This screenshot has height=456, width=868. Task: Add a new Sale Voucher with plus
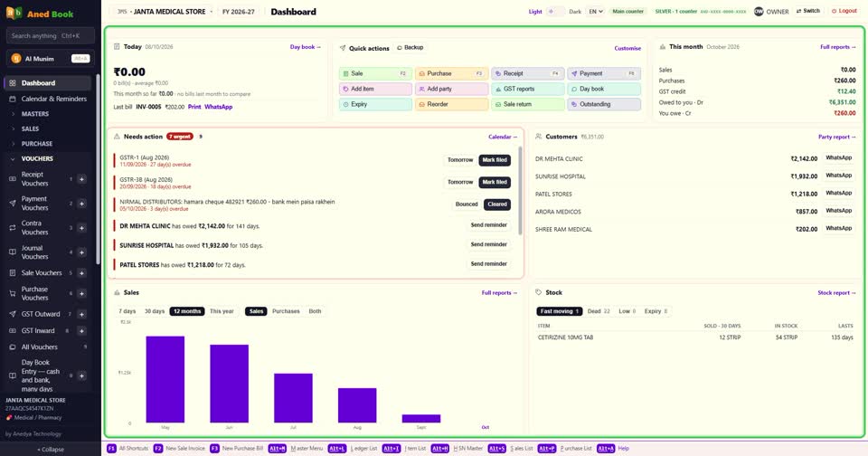[x=81, y=272]
